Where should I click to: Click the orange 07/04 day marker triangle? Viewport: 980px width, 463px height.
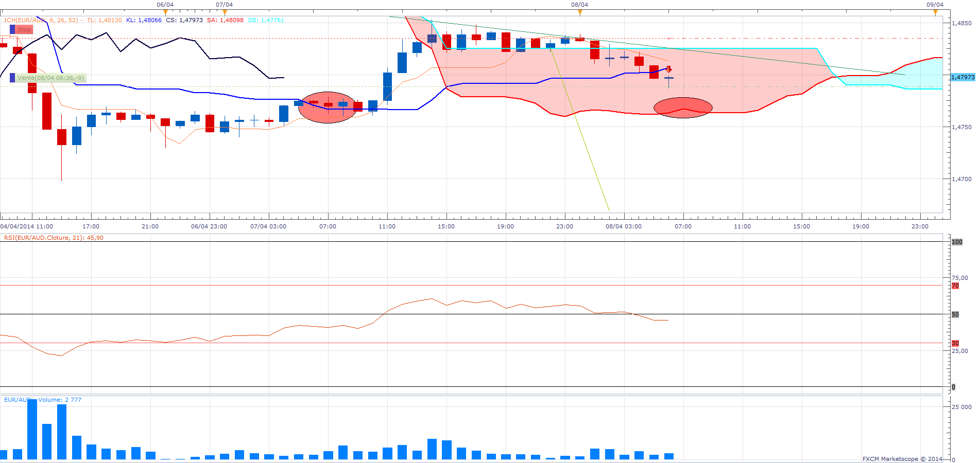coord(225,12)
